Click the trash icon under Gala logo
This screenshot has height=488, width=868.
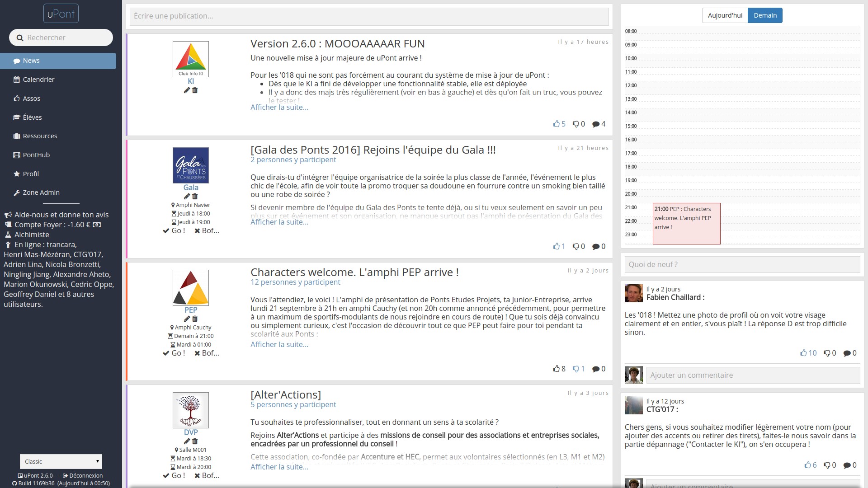coord(195,197)
